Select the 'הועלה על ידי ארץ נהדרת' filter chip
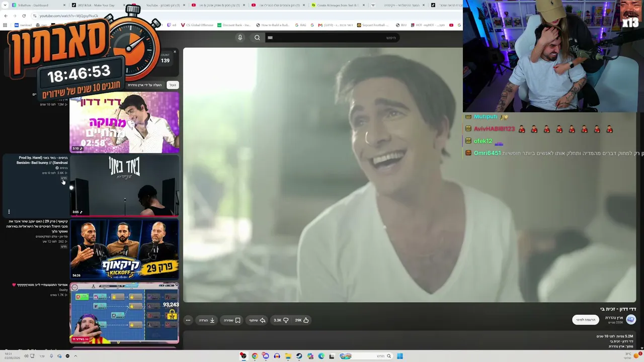The image size is (644, 362). 145,85
